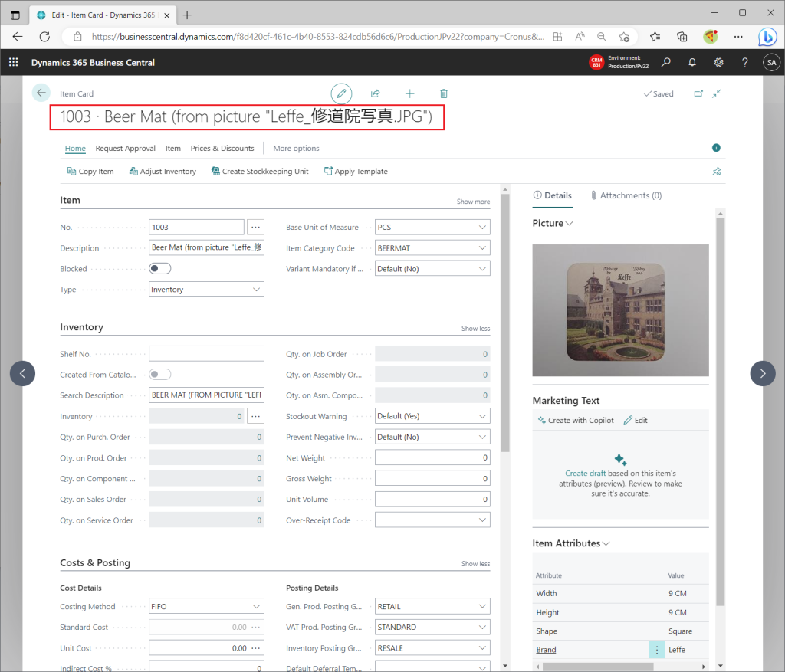Click the pencil edit icon
Viewport: 785px width, 672px height.
click(341, 93)
